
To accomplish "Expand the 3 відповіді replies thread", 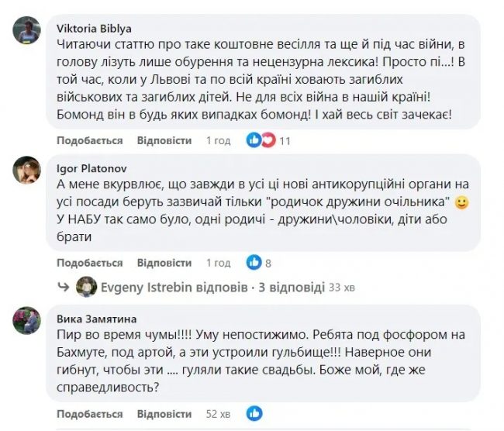I will click(292, 287).
